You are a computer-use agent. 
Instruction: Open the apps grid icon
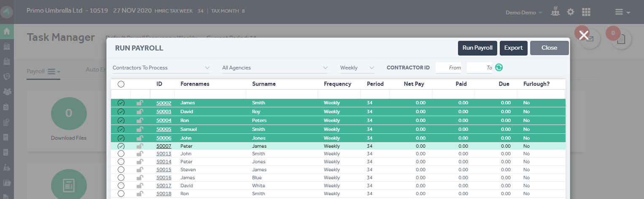point(586,12)
